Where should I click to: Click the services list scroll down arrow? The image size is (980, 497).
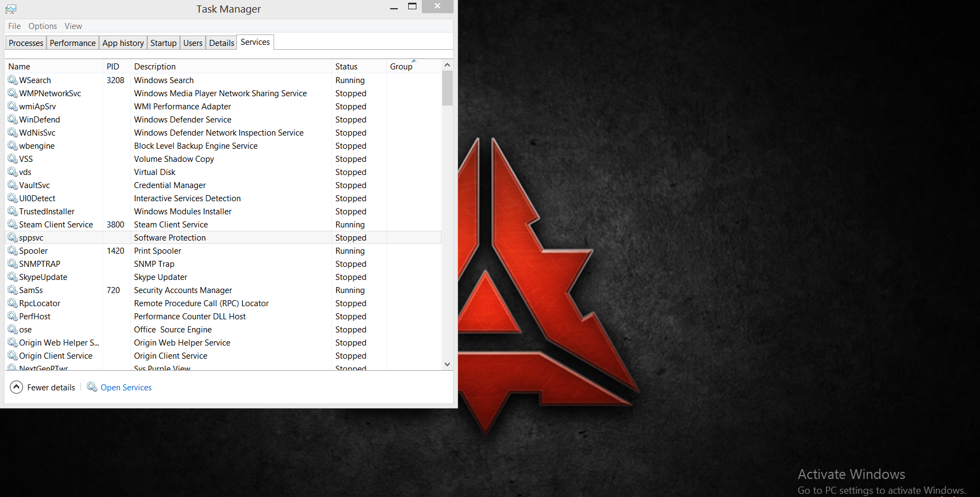click(447, 364)
